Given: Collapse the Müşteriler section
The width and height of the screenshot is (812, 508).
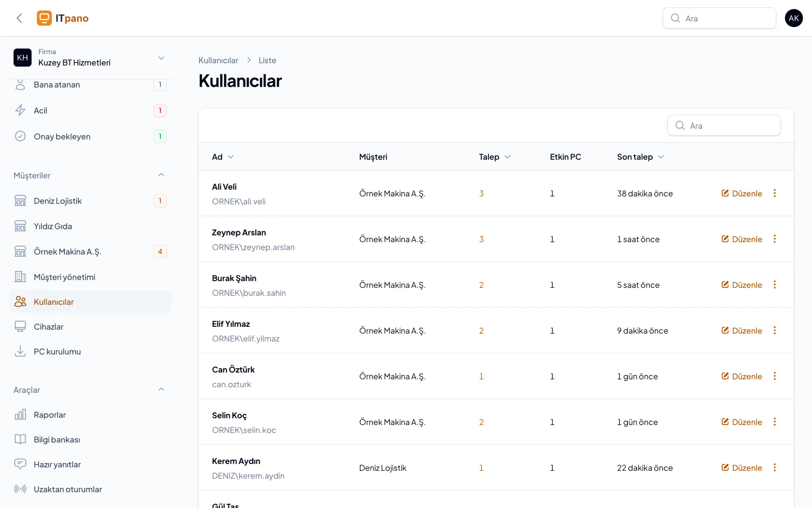Looking at the screenshot, I should pos(161,175).
